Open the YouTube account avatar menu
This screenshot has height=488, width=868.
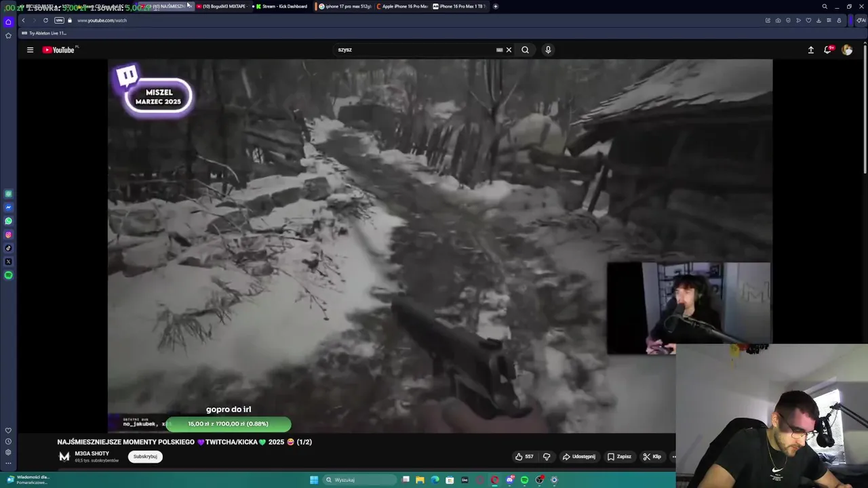point(847,49)
